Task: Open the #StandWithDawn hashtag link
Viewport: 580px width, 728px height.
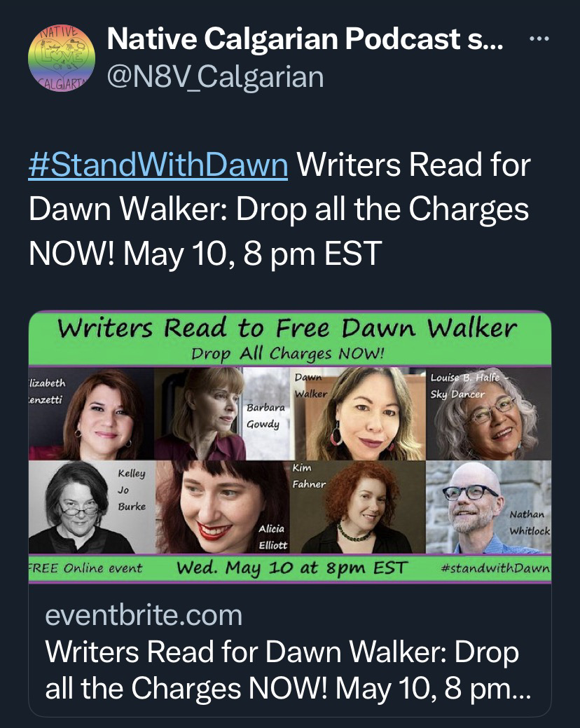Action: pos(158,165)
